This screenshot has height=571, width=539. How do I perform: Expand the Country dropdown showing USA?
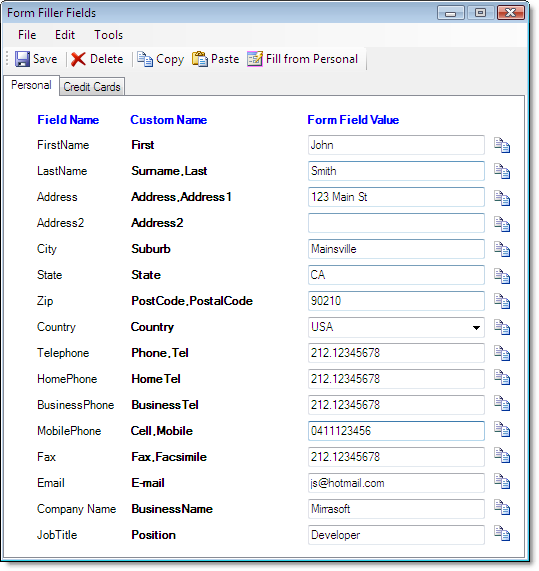coord(476,327)
